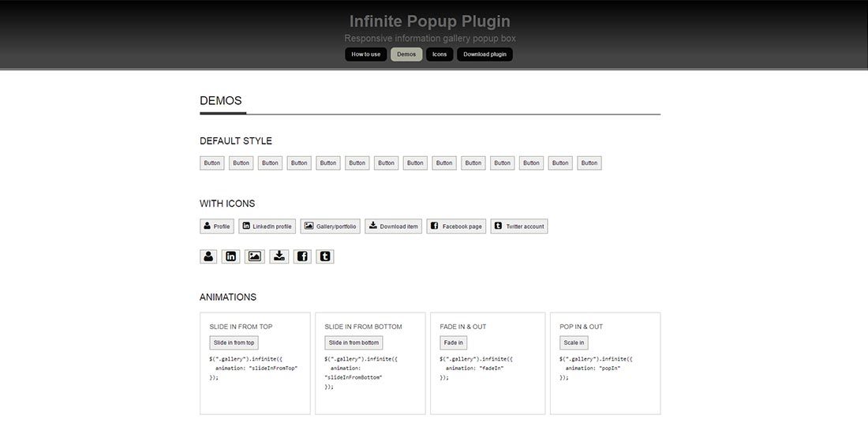This screenshot has height=434, width=868.
Task: Click the FADE IN & OUT card title
Action: [x=462, y=327]
